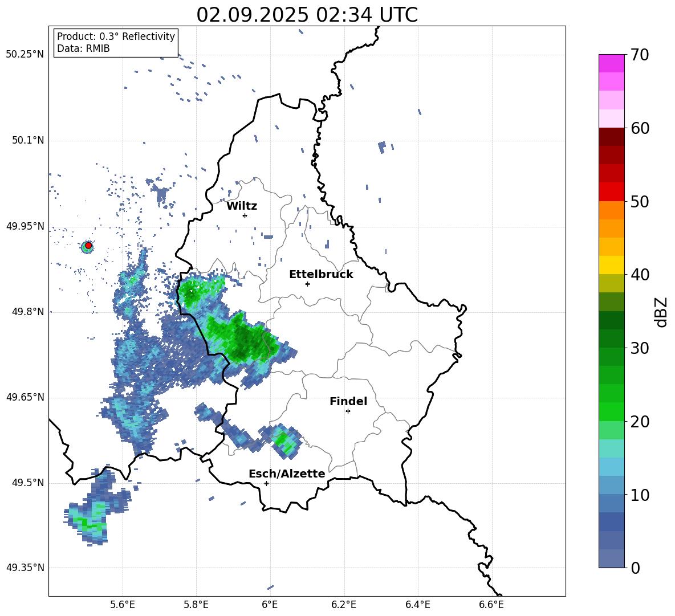675x616 pixels.
Task: Click the Findel city label
Action: coord(348,401)
